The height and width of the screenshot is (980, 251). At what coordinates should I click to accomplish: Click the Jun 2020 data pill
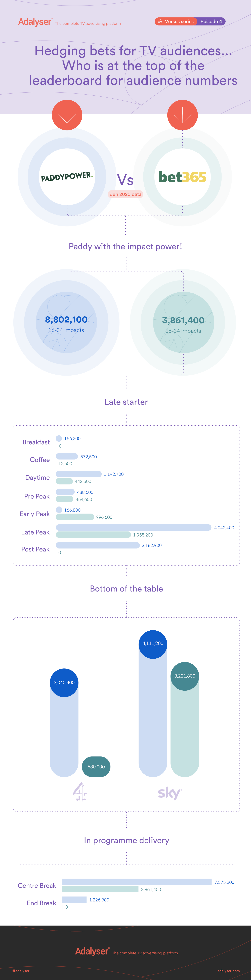coord(126,194)
